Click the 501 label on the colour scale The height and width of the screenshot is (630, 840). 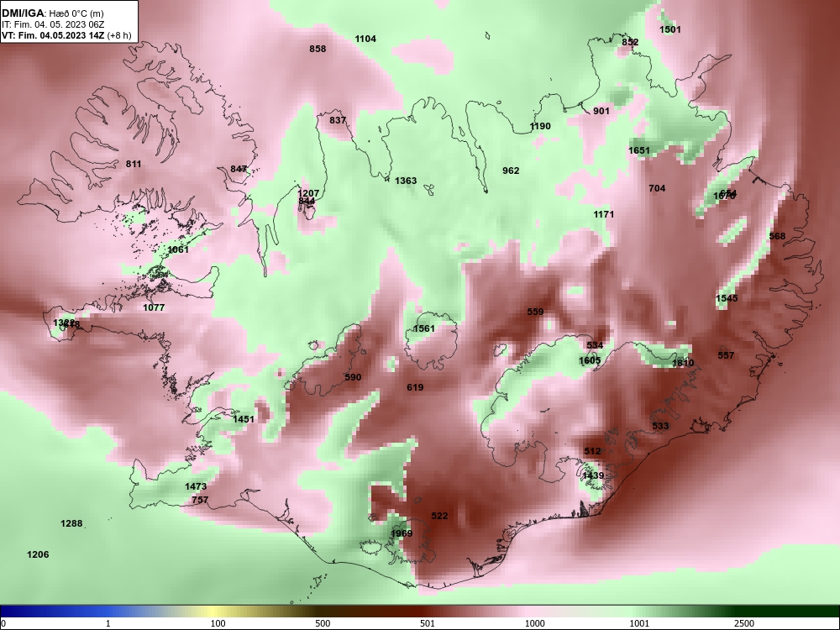pos(427,623)
